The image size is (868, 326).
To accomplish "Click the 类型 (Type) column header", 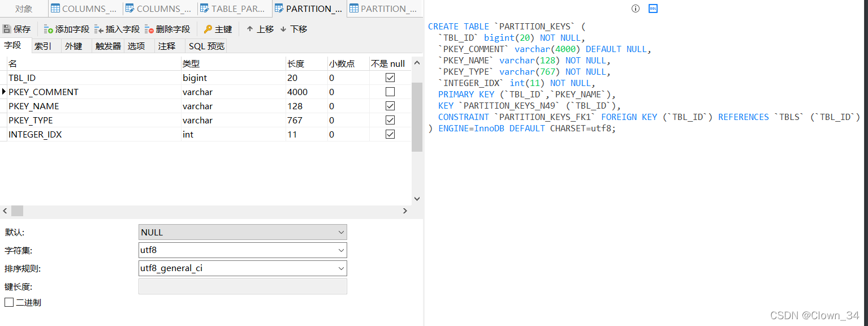I will pos(234,63).
